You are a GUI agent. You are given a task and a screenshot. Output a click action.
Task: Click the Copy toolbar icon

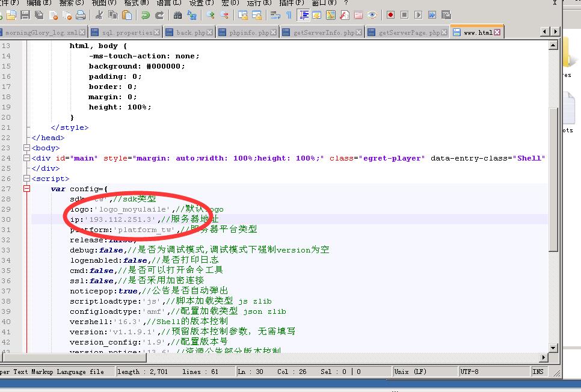[113, 15]
